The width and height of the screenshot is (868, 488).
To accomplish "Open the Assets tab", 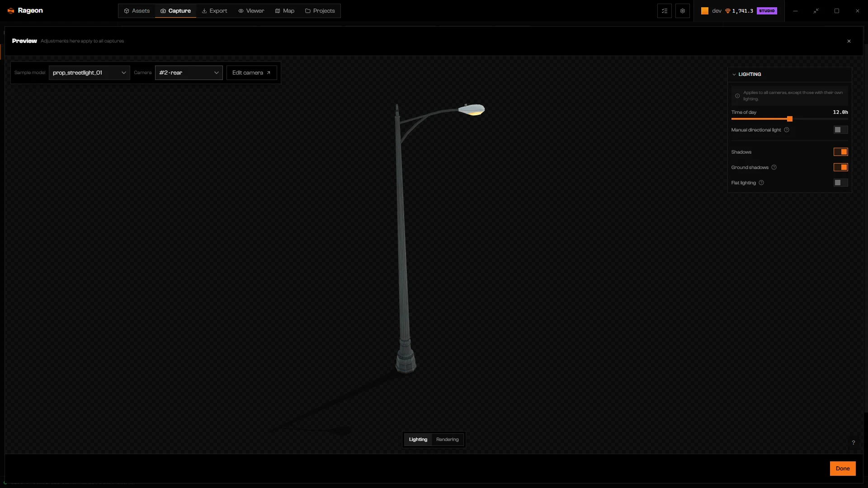I will [137, 11].
